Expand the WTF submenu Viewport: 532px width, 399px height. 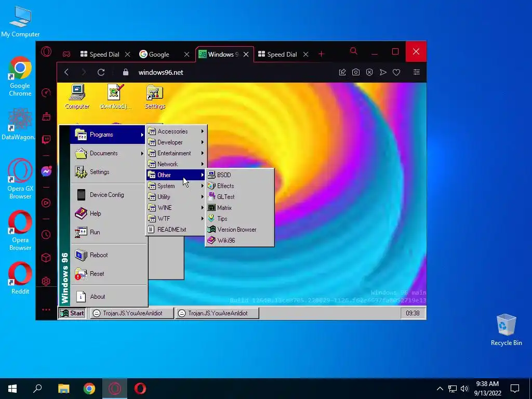pyautogui.click(x=177, y=219)
